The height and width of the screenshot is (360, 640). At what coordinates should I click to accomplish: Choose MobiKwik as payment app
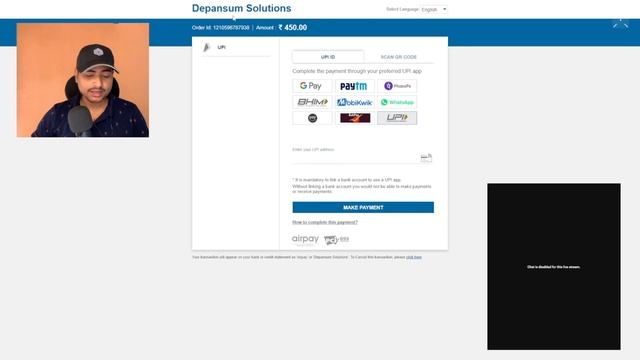[355, 102]
